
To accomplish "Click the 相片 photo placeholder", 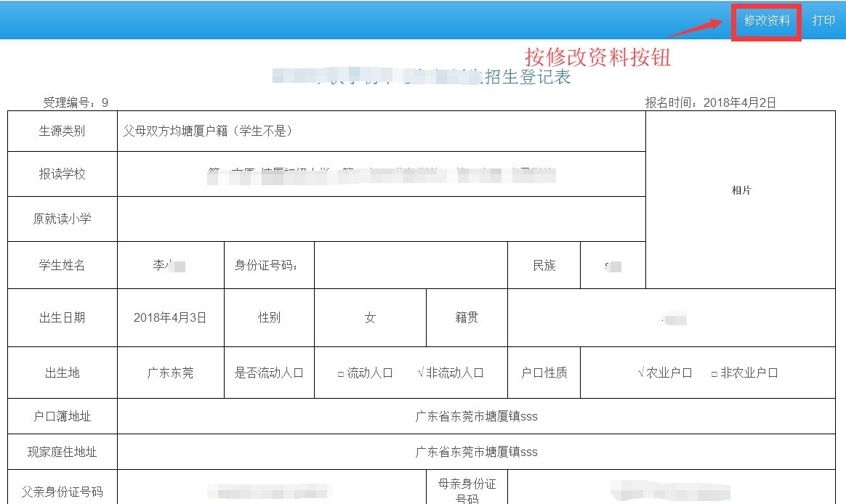I will 741,190.
